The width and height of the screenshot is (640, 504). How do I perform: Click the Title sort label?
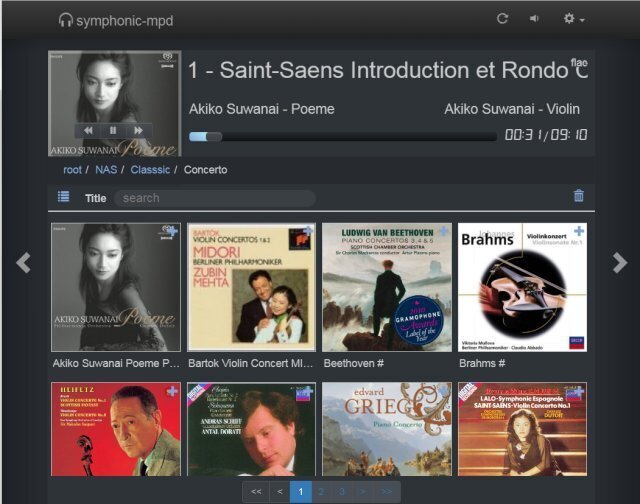pyautogui.click(x=96, y=198)
